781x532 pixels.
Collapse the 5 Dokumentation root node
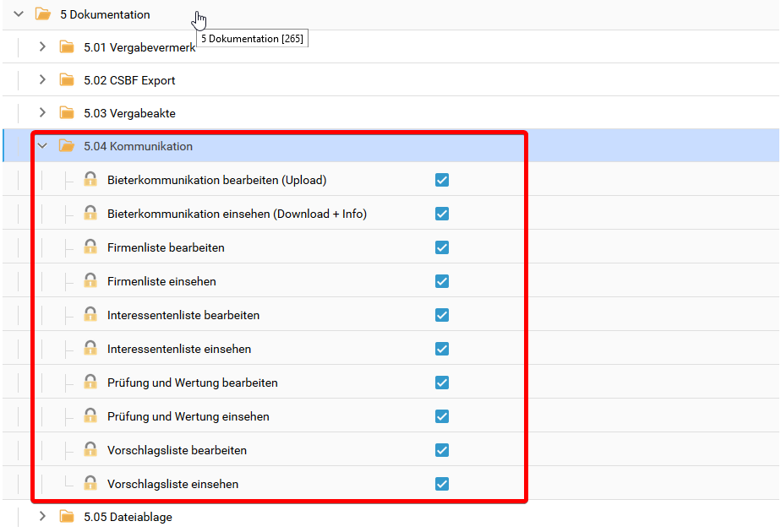click(19, 14)
